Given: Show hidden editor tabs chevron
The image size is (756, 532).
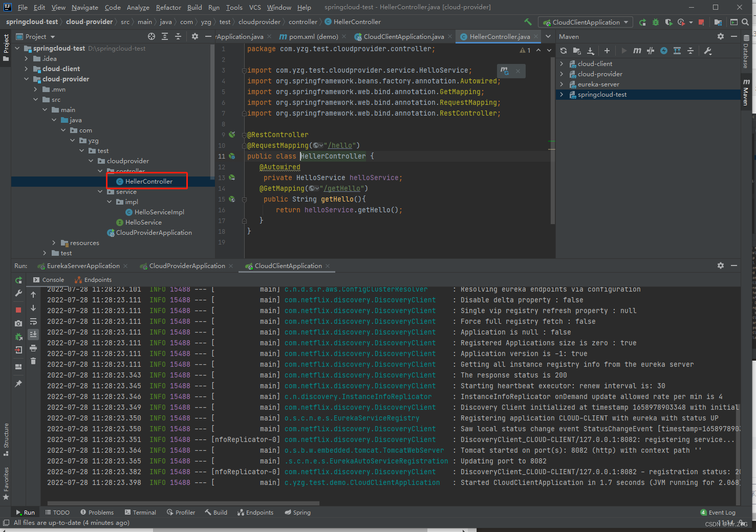Looking at the screenshot, I should (x=548, y=36).
